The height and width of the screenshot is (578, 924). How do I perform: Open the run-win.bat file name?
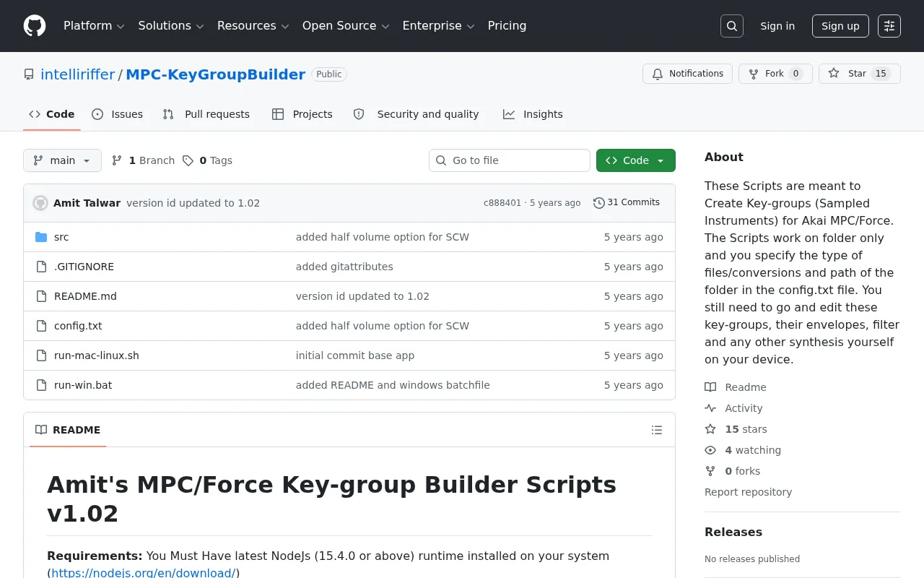tap(83, 385)
